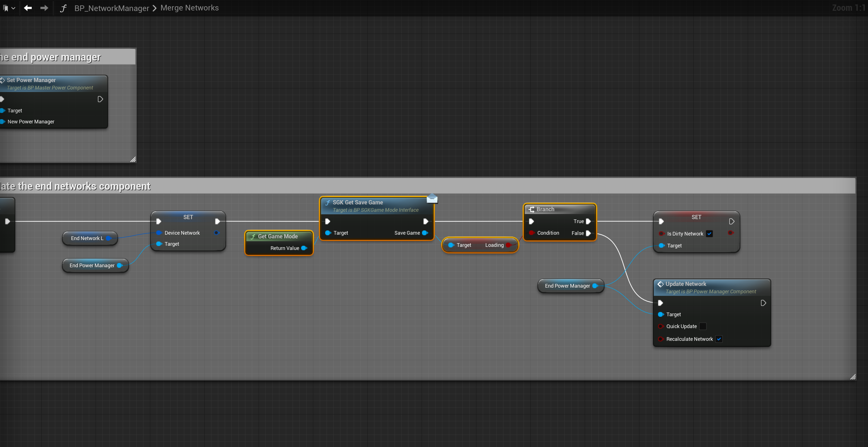Screen dimensions: 868x447
Task: Click the Merge Networks breadcrumb
Action: coord(189,8)
